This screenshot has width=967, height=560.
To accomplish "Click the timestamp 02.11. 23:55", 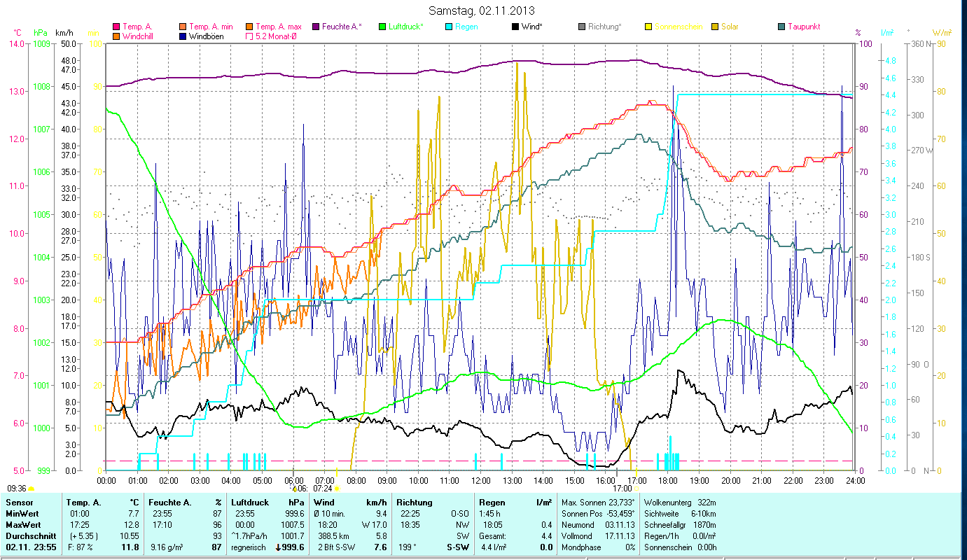I will click(x=29, y=547).
